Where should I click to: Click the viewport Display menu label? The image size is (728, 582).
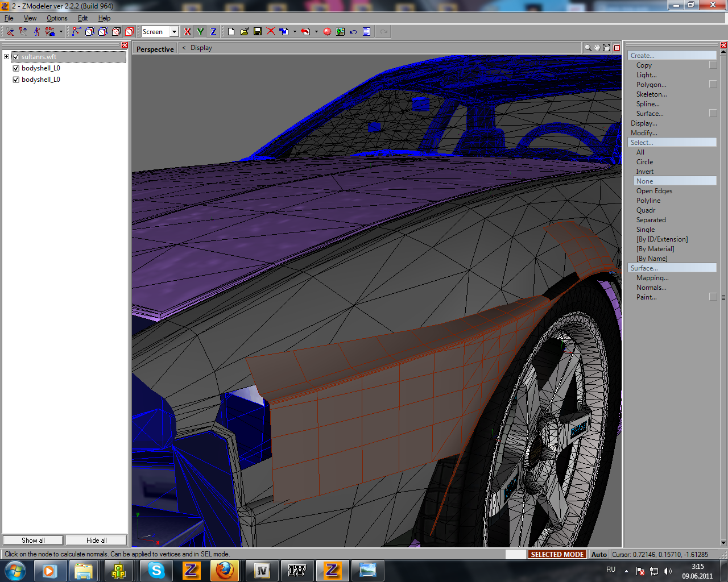[201, 48]
